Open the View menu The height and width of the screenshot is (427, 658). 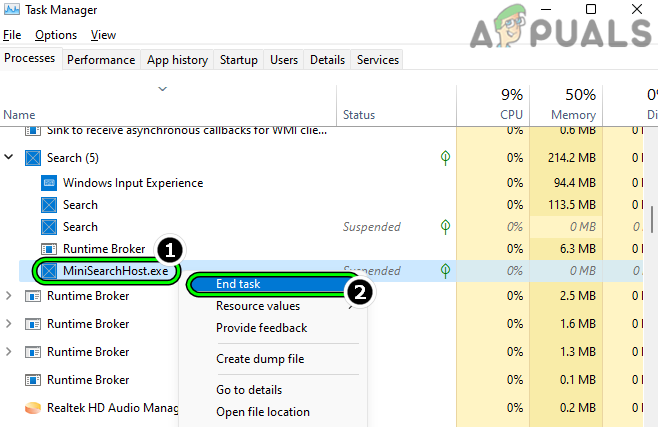pos(103,35)
